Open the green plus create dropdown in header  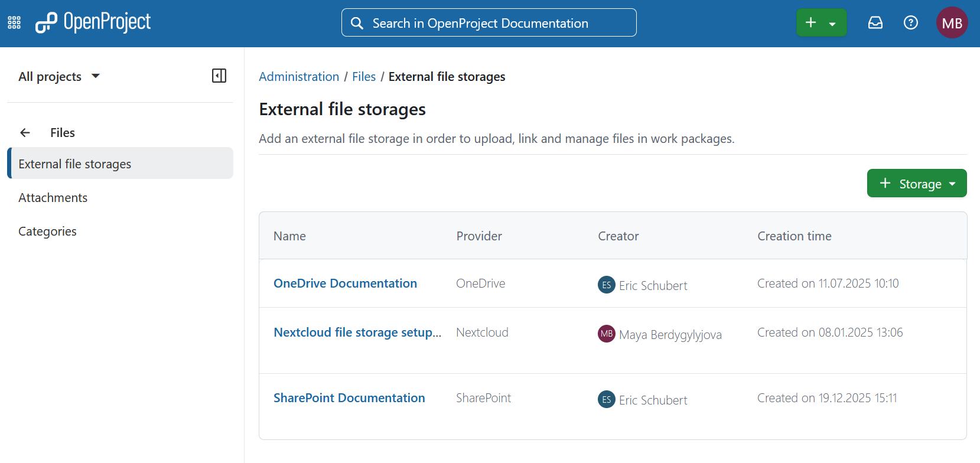click(821, 23)
